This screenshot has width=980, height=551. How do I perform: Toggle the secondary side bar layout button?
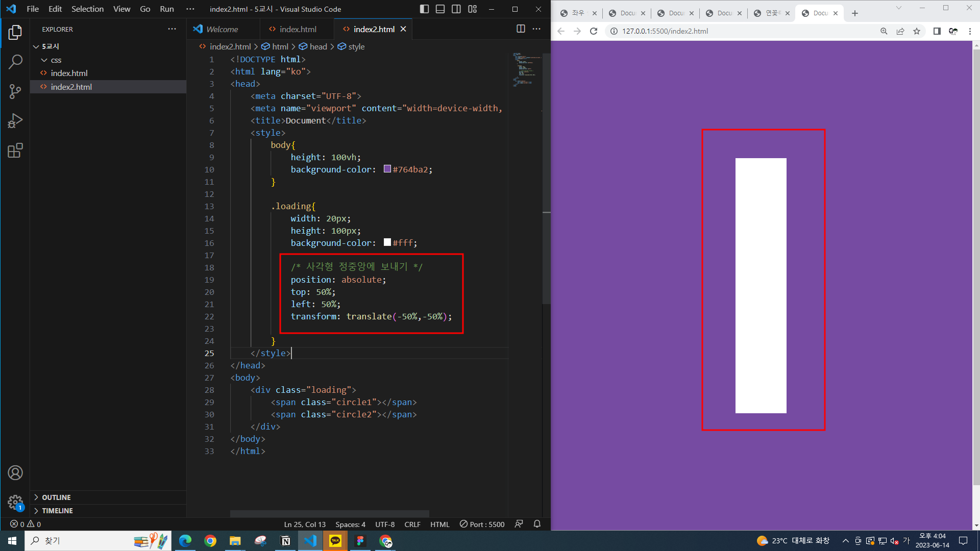coord(456,9)
